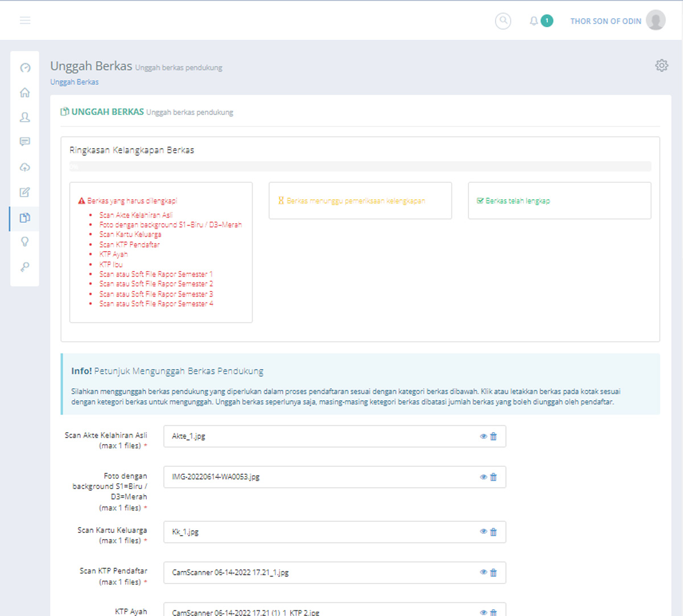Preview IMG-20220614-WA0053.jpg with eye icon
683x616 pixels.
[483, 477]
